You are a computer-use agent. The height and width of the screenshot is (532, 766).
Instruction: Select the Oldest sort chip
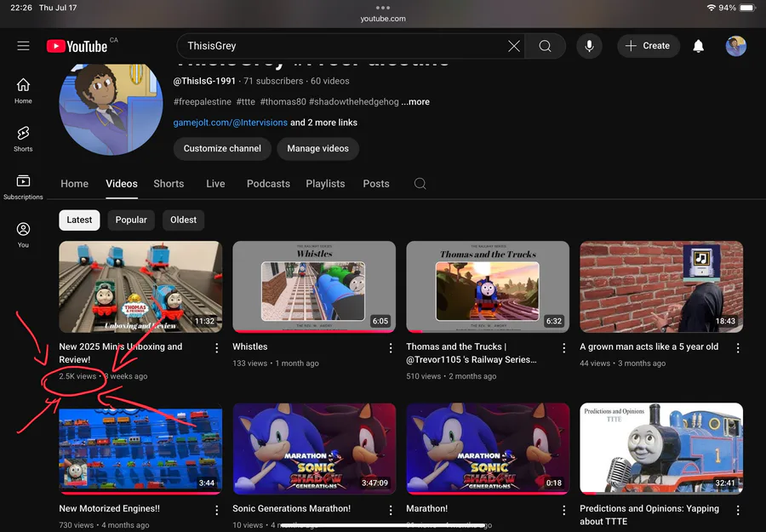[183, 220]
